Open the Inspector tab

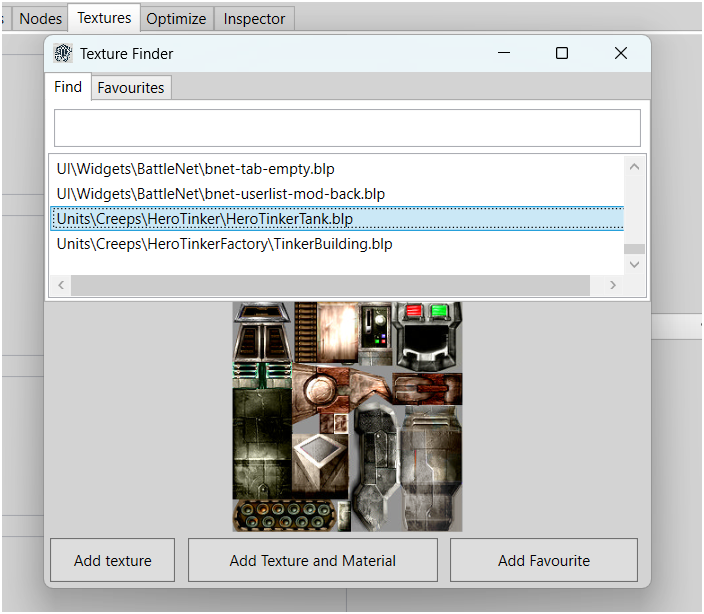point(254,19)
